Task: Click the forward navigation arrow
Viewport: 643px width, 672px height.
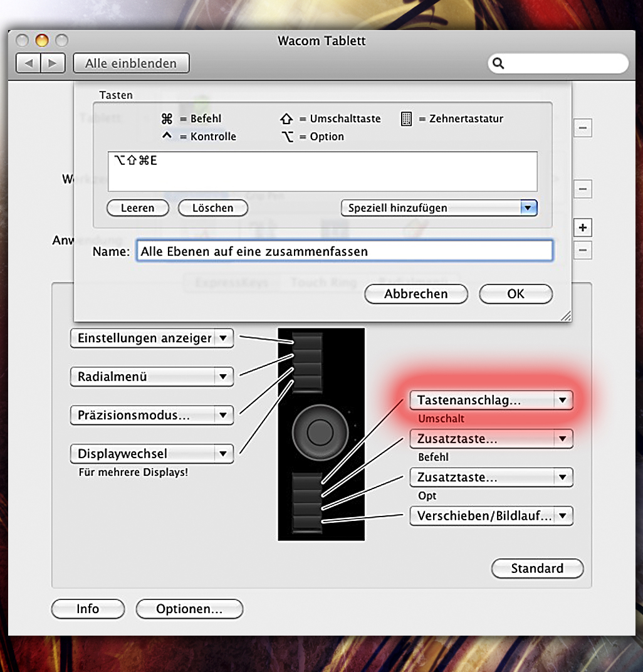Action: 53,63
